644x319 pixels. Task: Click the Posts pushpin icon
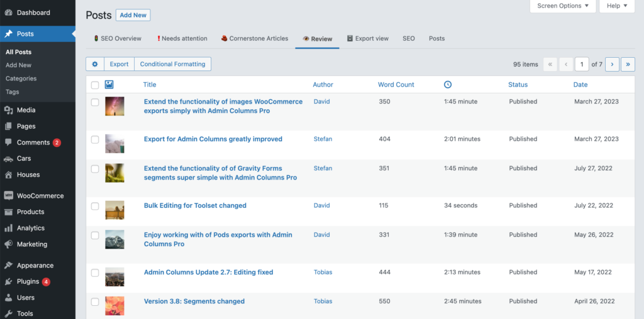(8, 34)
